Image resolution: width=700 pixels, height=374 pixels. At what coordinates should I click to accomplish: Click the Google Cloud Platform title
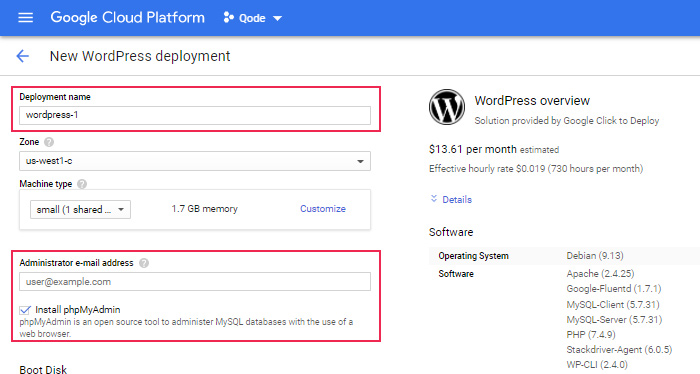coord(127,17)
